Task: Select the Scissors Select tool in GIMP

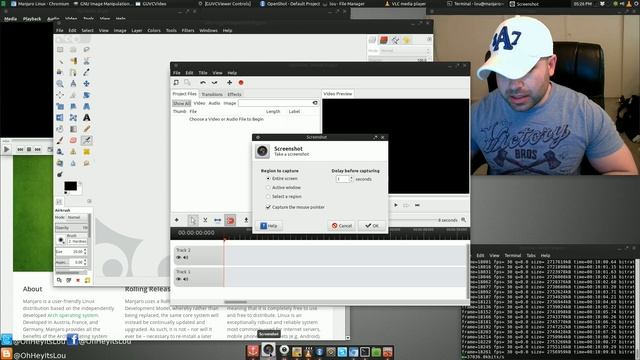Action: click(86, 61)
